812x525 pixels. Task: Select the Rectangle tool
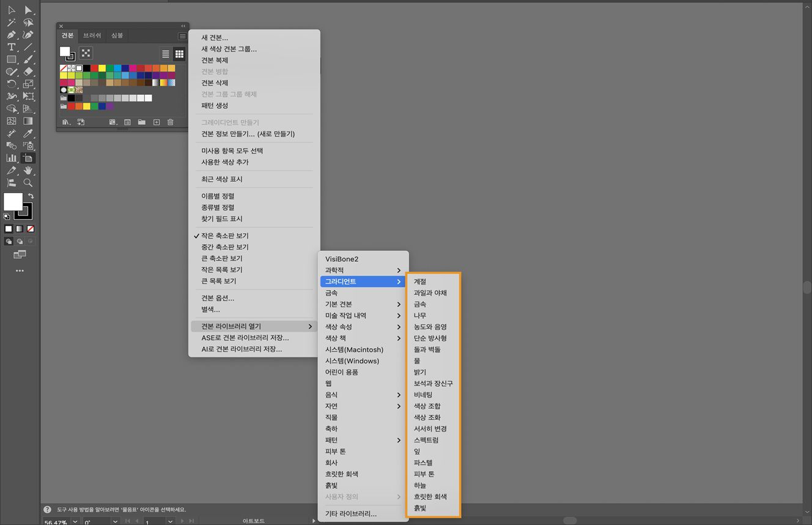tap(12, 59)
